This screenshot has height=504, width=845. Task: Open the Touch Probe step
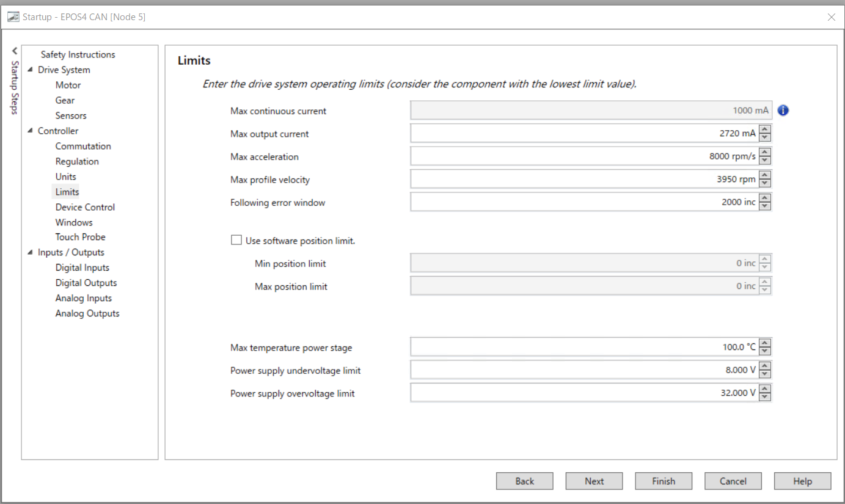tap(80, 237)
